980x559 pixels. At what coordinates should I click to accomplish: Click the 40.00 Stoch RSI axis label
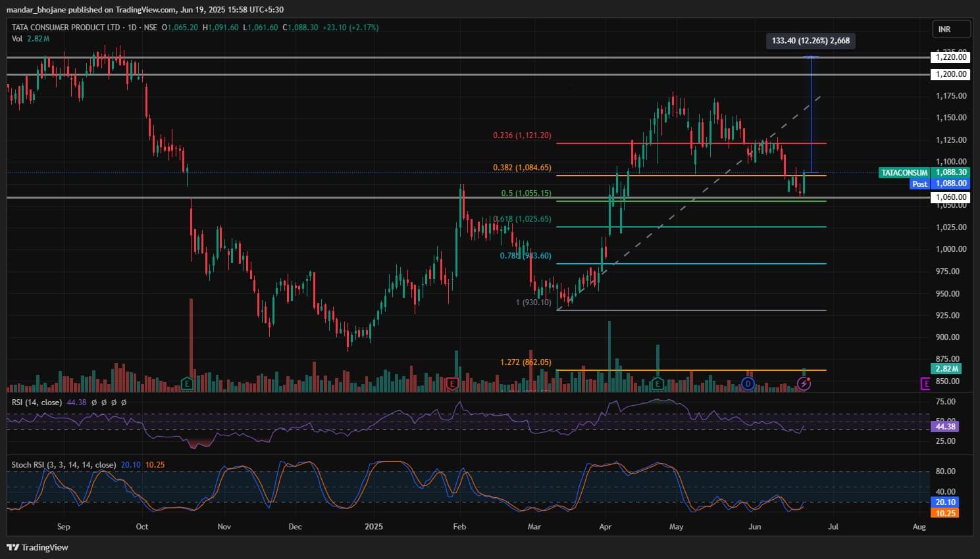[x=946, y=492]
